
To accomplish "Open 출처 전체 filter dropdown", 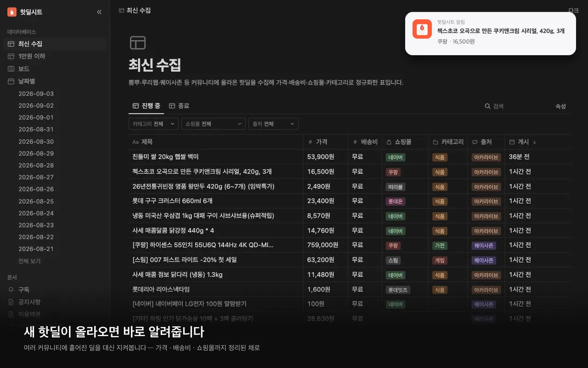I will [273, 124].
